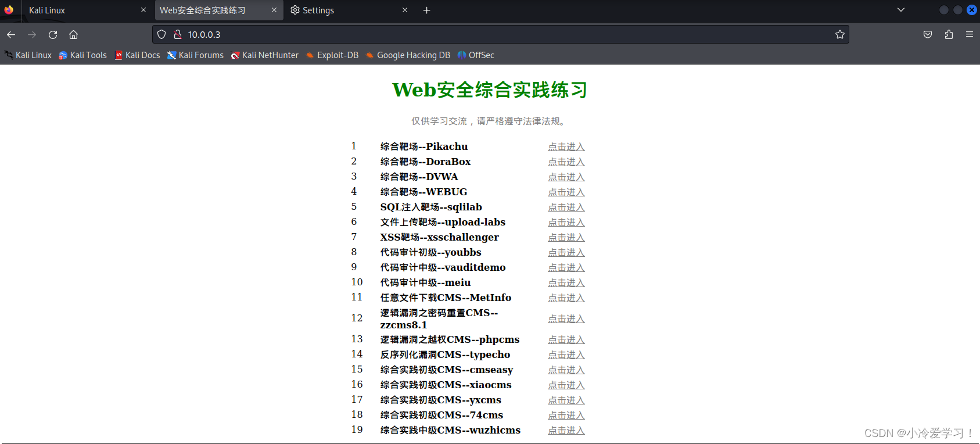Open the Kali Docs bookmark
Screen dimensions: 980x444
(137, 55)
